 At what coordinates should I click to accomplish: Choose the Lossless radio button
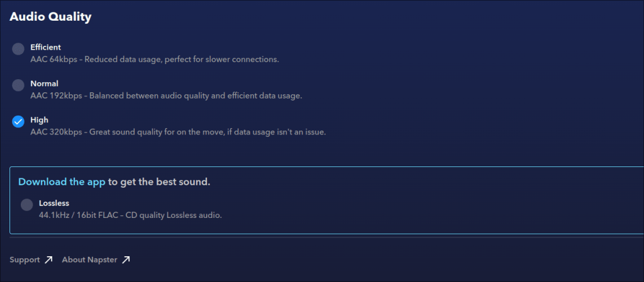[26, 205]
